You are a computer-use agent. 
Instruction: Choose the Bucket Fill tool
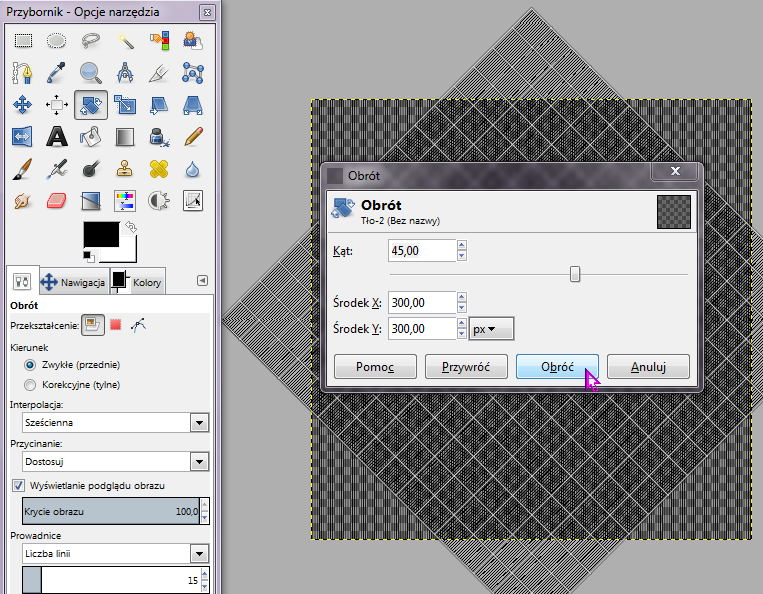click(91, 136)
